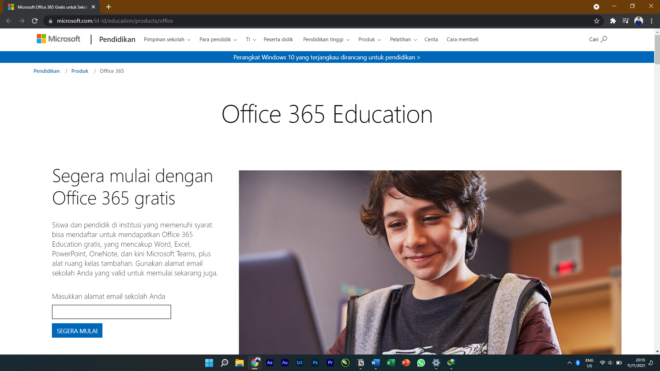Show hidden tray icons chevron
The width and height of the screenshot is (660, 371).
click(569, 363)
